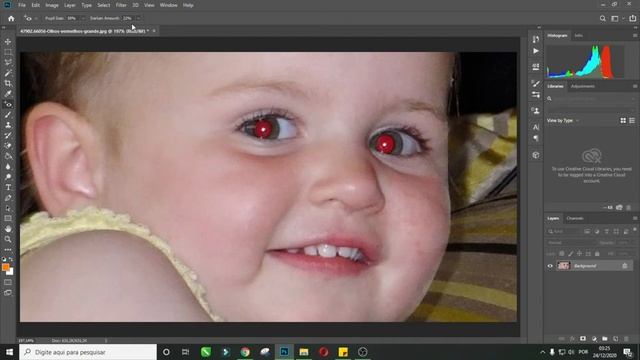
Task: Select the Path Selection tool
Action: click(8, 208)
